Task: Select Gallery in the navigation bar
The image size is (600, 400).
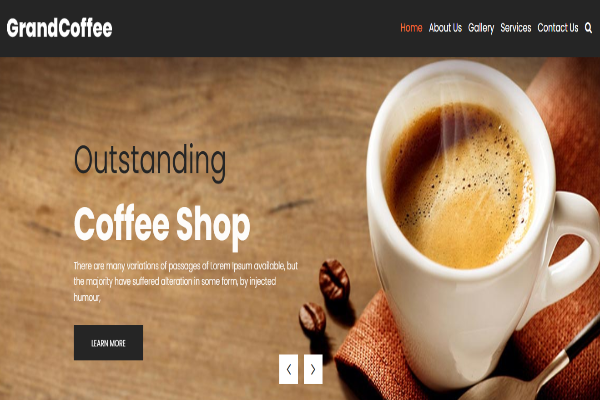Action: click(x=481, y=28)
